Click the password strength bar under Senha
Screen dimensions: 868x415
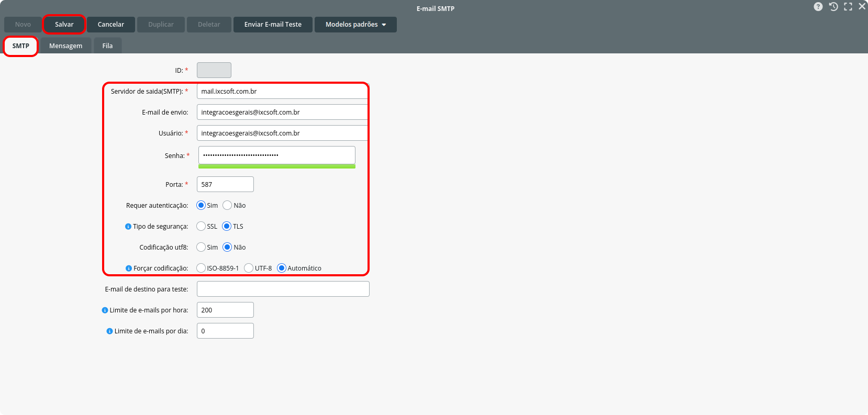tap(277, 166)
